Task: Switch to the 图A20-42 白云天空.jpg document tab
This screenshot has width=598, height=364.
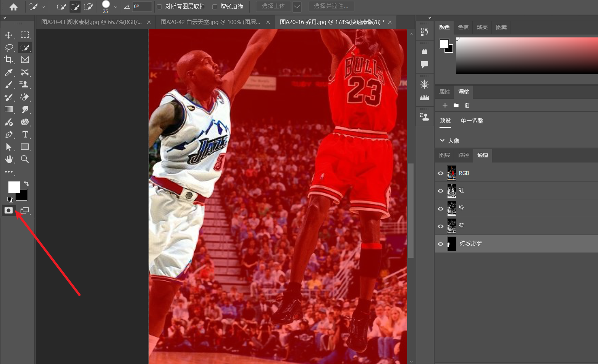Action: pos(210,22)
